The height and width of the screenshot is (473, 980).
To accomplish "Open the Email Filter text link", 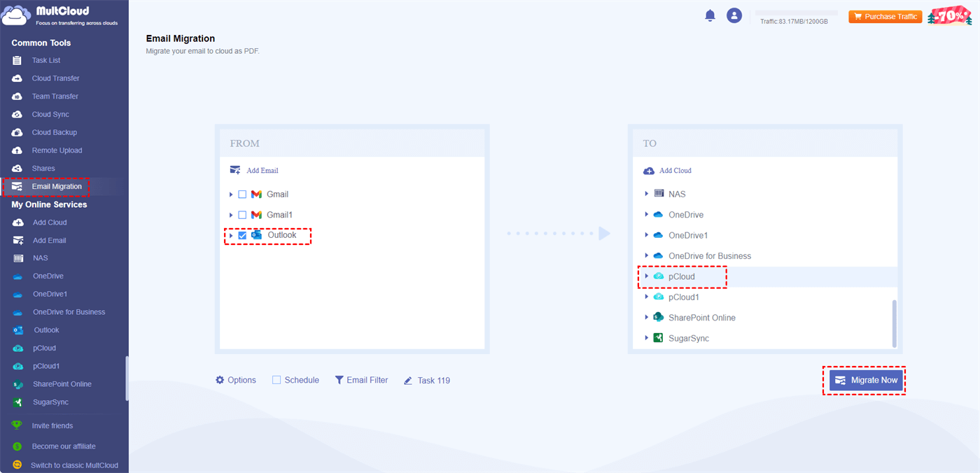I will click(x=367, y=380).
